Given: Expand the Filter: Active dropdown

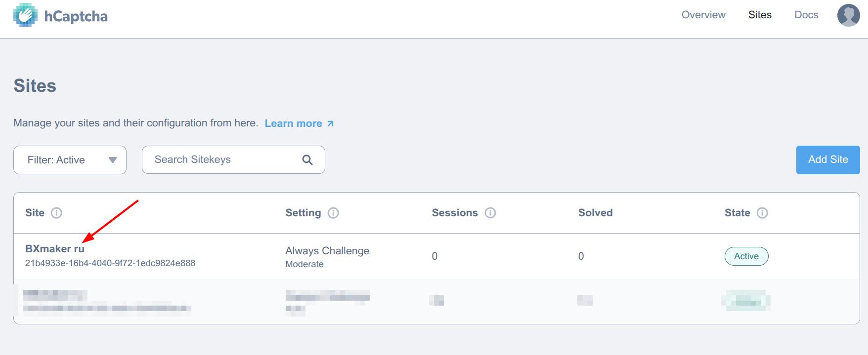Looking at the screenshot, I should pyautogui.click(x=70, y=160).
